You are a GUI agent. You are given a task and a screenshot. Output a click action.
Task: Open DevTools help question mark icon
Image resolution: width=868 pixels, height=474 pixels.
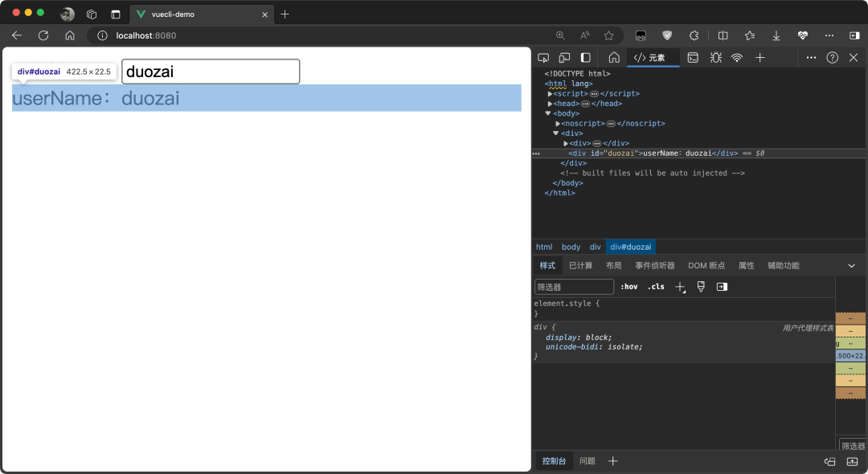point(832,58)
